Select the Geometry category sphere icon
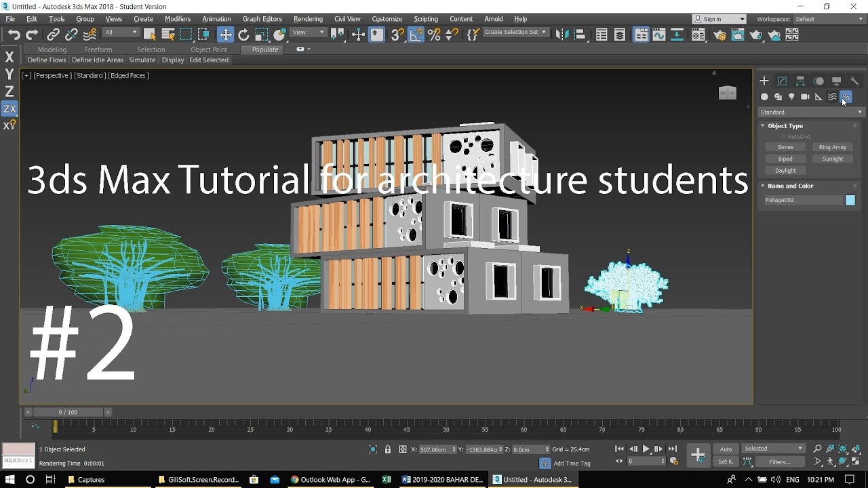Image resolution: width=868 pixels, height=488 pixels. (764, 97)
